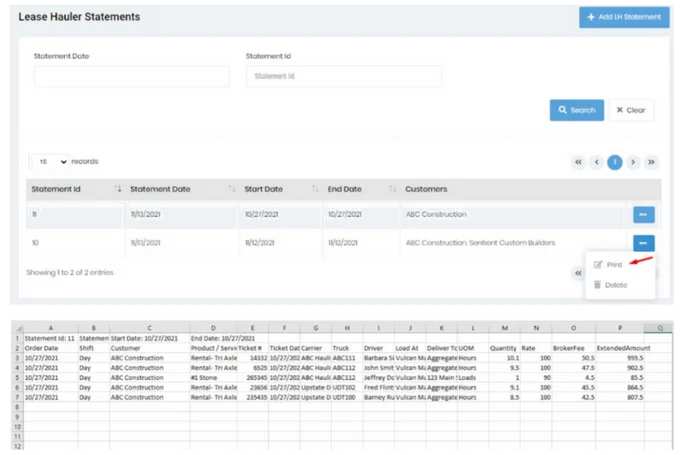
Task: Select spreadsheet column Q header
Action: pyautogui.click(x=660, y=328)
